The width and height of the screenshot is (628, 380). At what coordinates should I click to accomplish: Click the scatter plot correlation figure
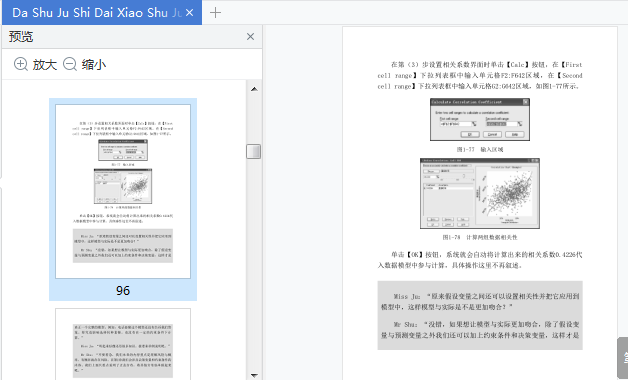click(480, 193)
